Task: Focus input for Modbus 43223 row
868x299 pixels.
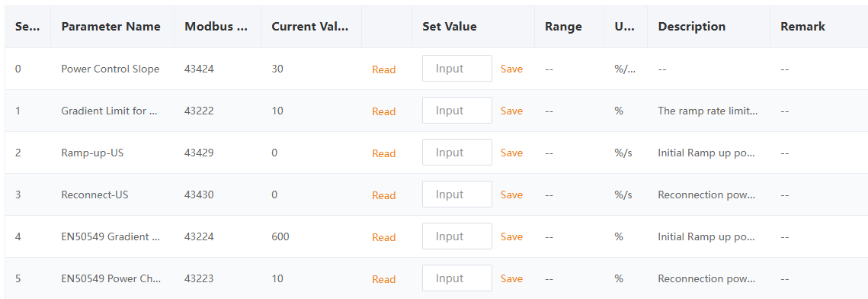Action: click(x=457, y=278)
